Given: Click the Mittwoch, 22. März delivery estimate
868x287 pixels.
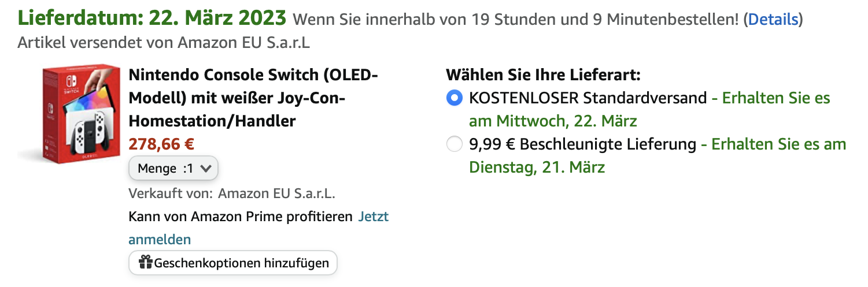Looking at the screenshot, I should (x=553, y=121).
